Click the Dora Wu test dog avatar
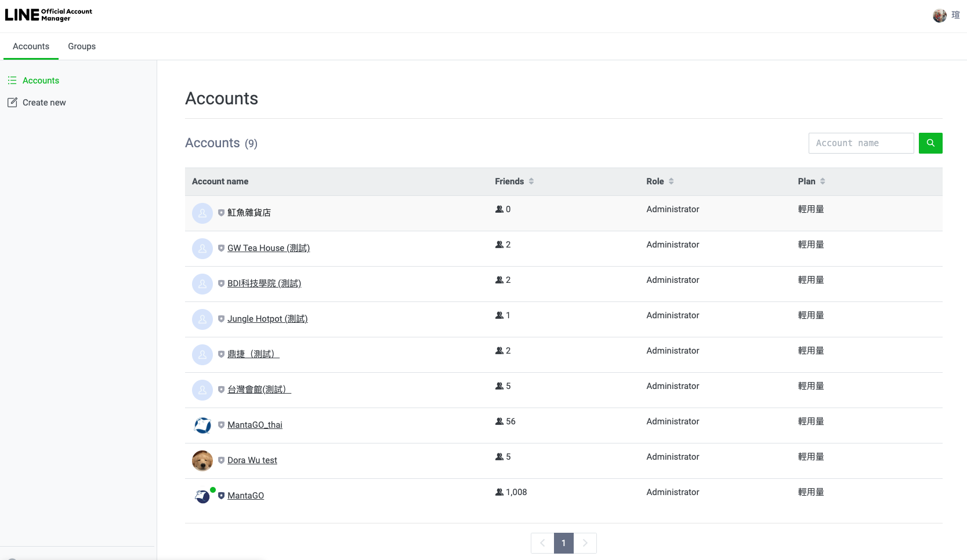Image resolution: width=967 pixels, height=560 pixels. pyautogui.click(x=202, y=461)
